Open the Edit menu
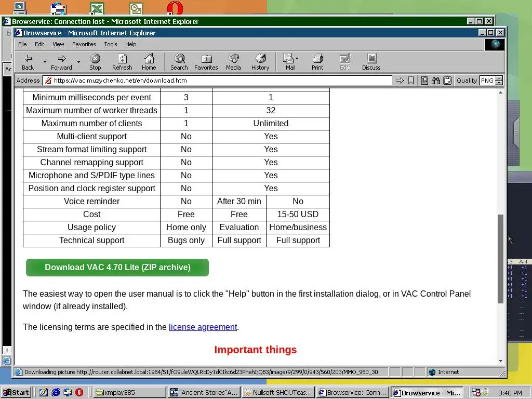The width and height of the screenshot is (532, 399). pos(39,44)
